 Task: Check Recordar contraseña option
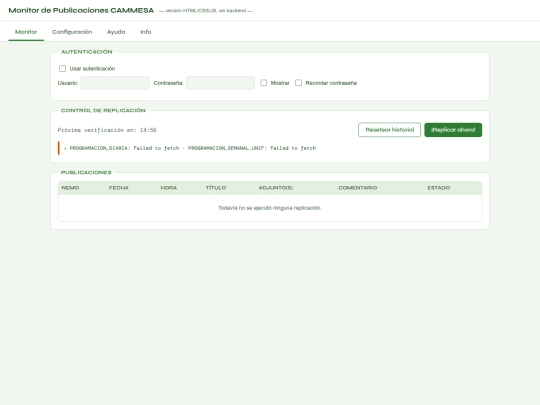[298, 83]
